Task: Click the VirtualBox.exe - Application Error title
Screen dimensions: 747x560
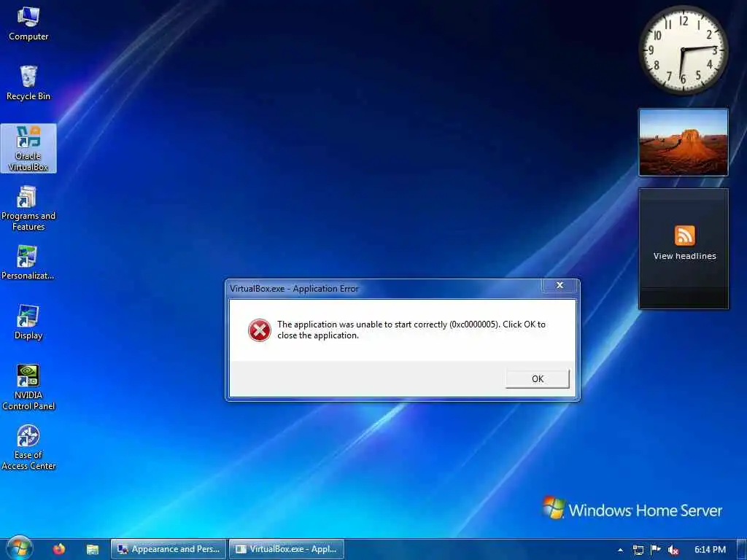Action: coord(294,289)
